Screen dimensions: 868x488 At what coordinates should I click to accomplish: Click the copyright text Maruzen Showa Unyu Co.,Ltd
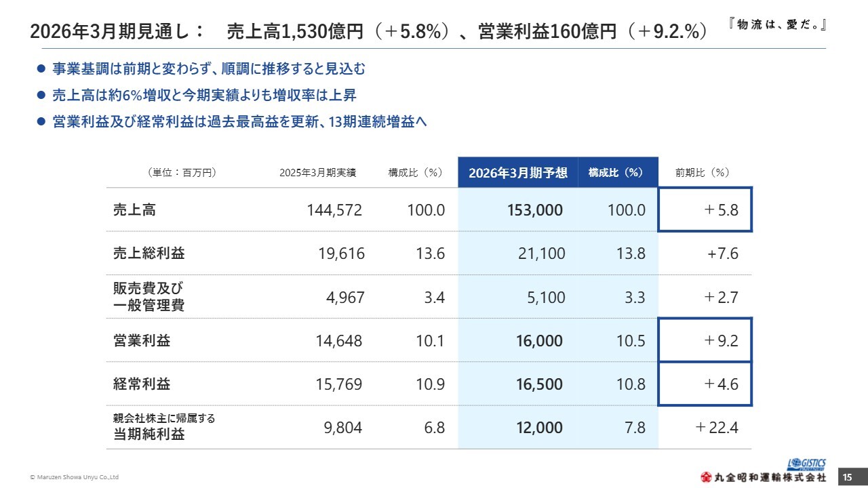pyautogui.click(x=75, y=477)
